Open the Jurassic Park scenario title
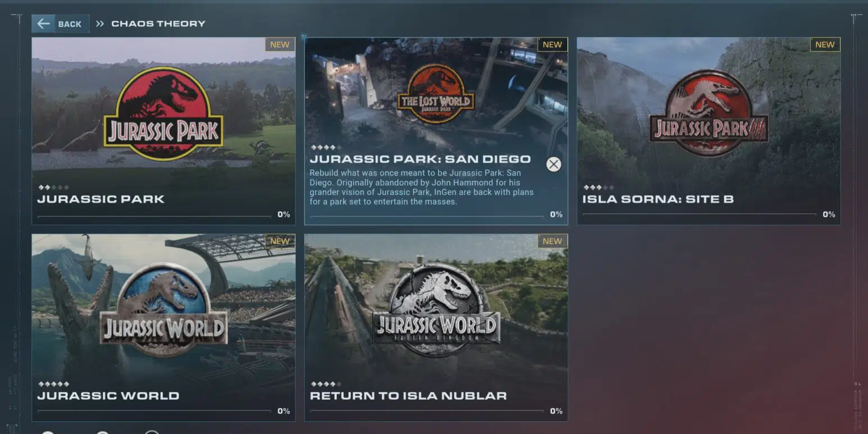This screenshot has height=434, width=868. tap(101, 199)
